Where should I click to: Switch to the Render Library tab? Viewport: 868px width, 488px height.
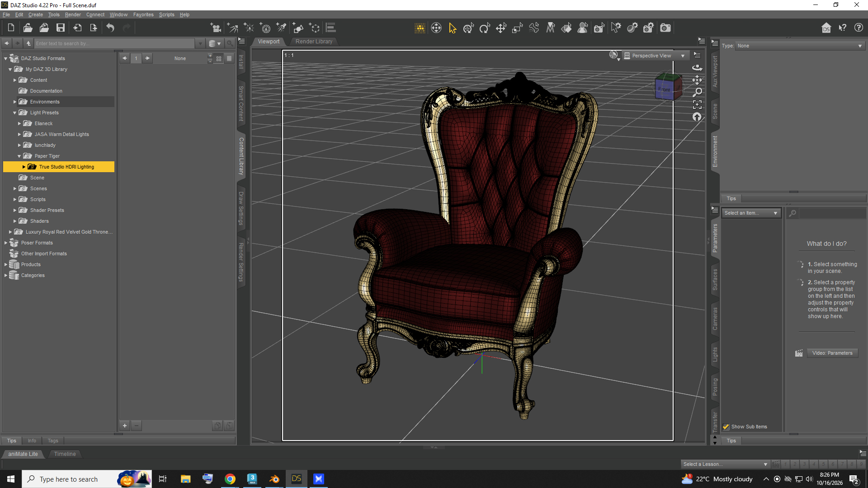pos(314,42)
